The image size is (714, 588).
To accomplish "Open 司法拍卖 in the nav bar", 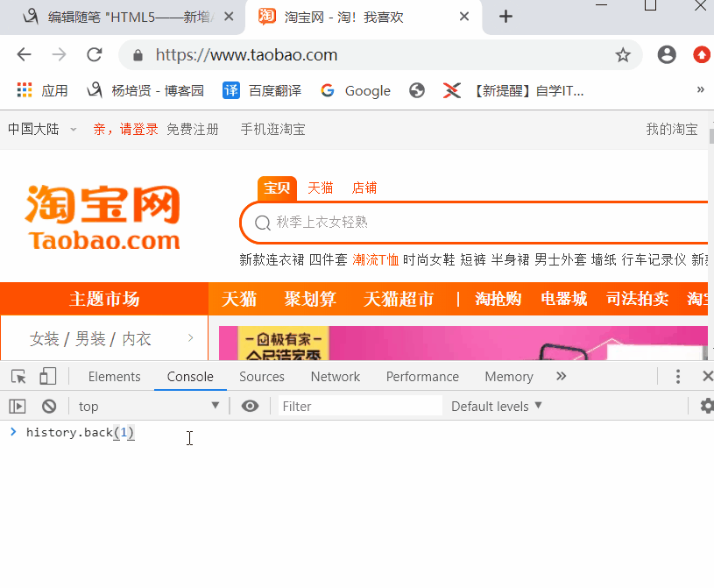I will coord(637,299).
